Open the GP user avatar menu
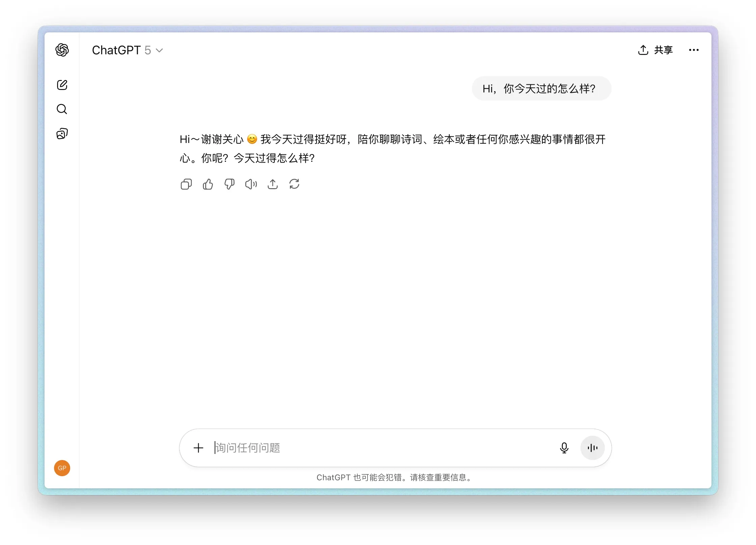756x545 pixels. tap(62, 468)
